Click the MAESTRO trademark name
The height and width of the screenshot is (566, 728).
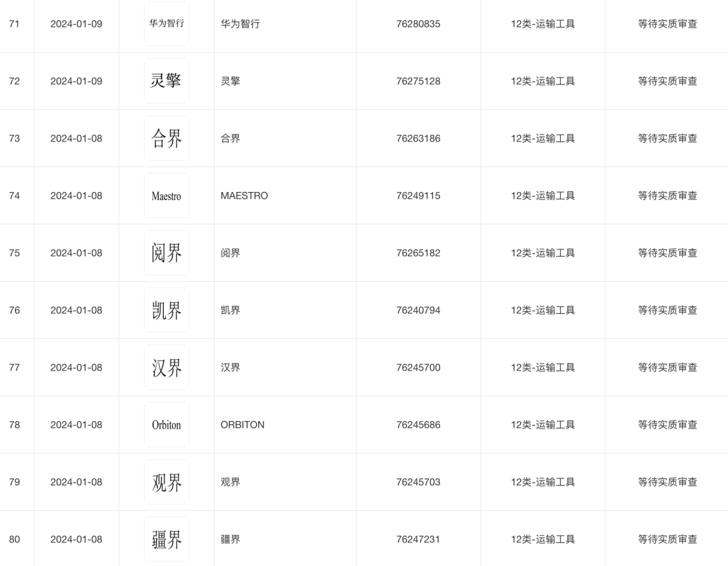(x=244, y=195)
